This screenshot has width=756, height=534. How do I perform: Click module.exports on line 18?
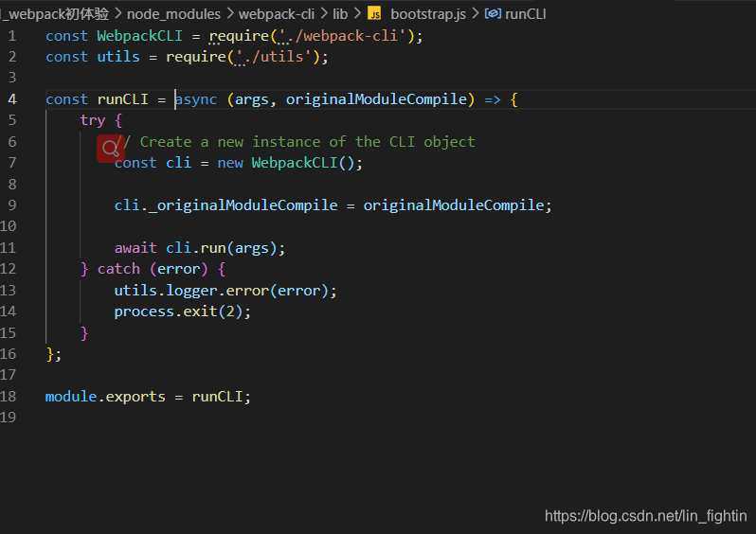(x=105, y=397)
